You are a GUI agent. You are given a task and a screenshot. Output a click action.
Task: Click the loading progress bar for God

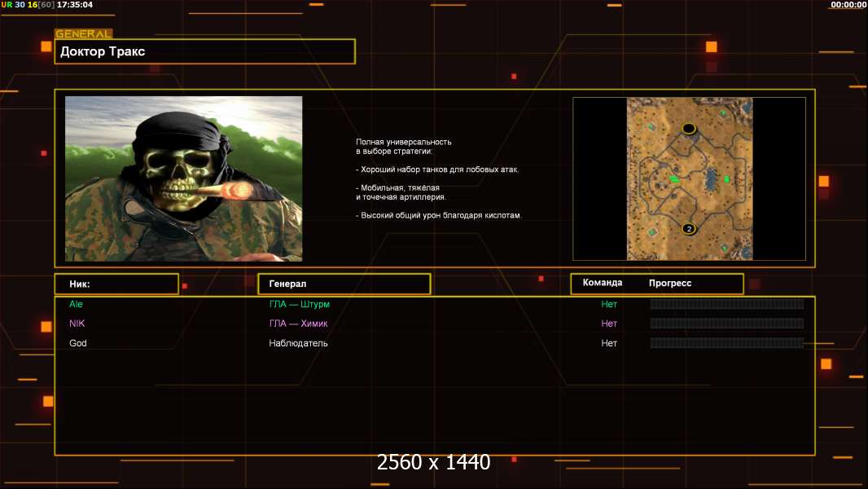tap(726, 343)
